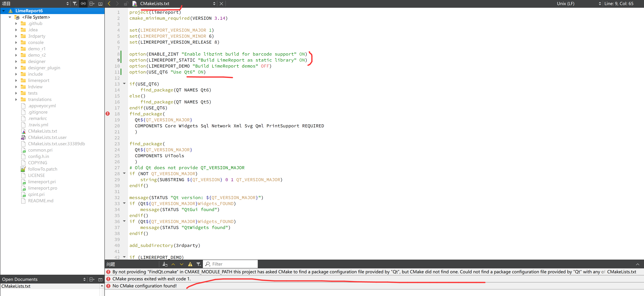Switch to the CMakeLists.txt editor tab
Image resolution: width=644 pixels, height=296 pixels.
(x=155, y=4)
